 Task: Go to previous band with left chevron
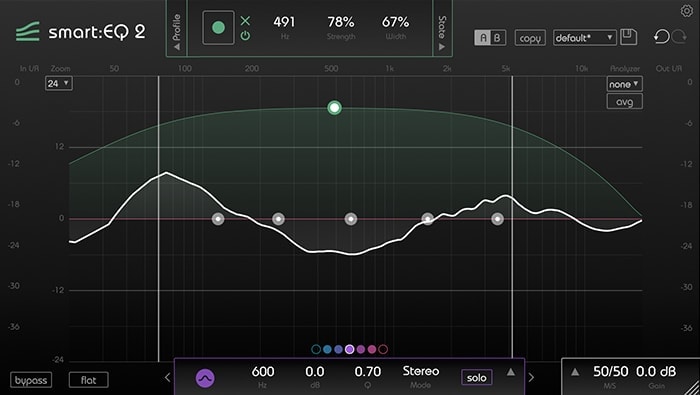pos(167,378)
